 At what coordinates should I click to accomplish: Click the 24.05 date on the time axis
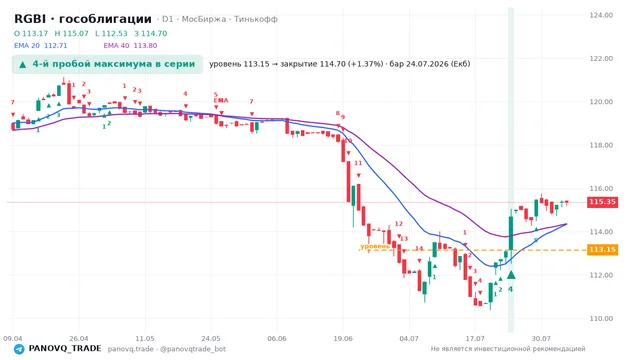(211, 338)
